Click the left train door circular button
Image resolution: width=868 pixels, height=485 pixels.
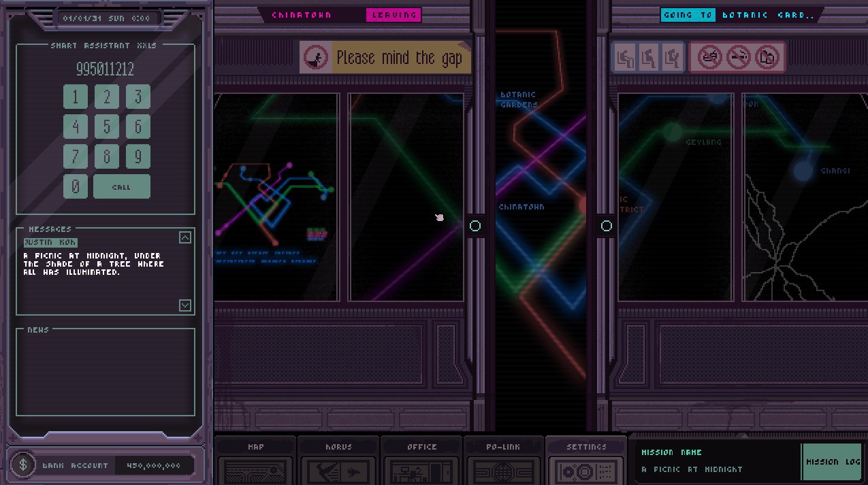coord(475,226)
